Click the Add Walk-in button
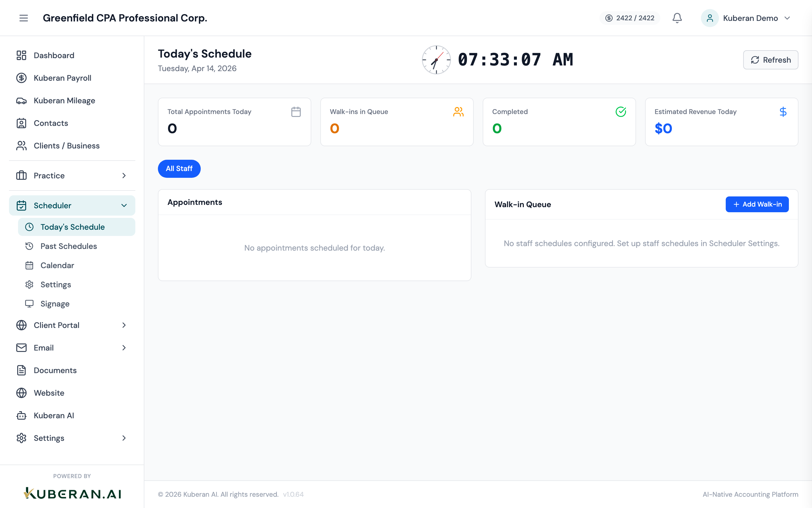Screen dimensions: 812x508 [x=757, y=204]
